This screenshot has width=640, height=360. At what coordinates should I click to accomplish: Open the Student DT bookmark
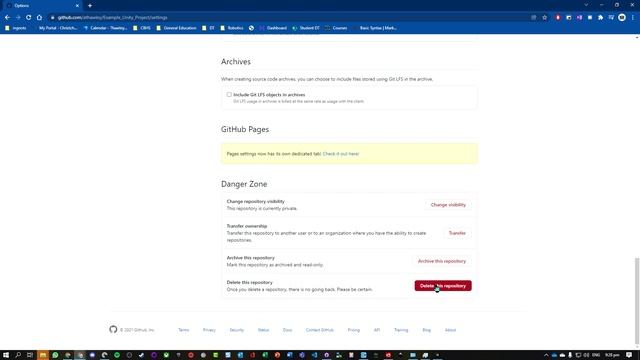(306, 28)
